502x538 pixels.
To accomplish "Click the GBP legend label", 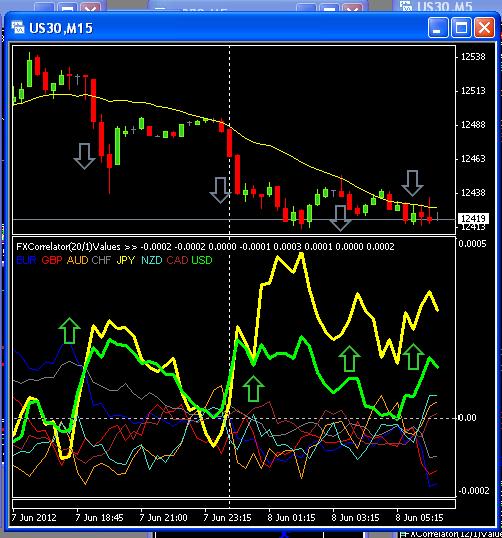I will click(52, 260).
